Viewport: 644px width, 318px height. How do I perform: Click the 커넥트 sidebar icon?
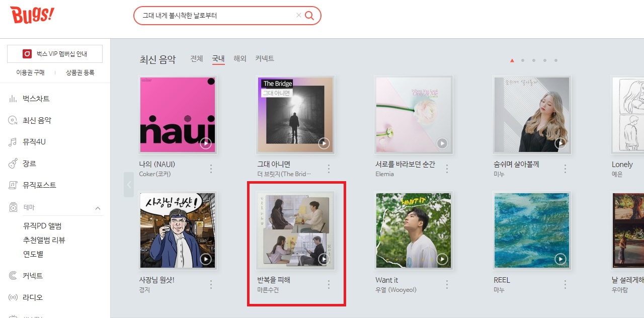[13, 276]
